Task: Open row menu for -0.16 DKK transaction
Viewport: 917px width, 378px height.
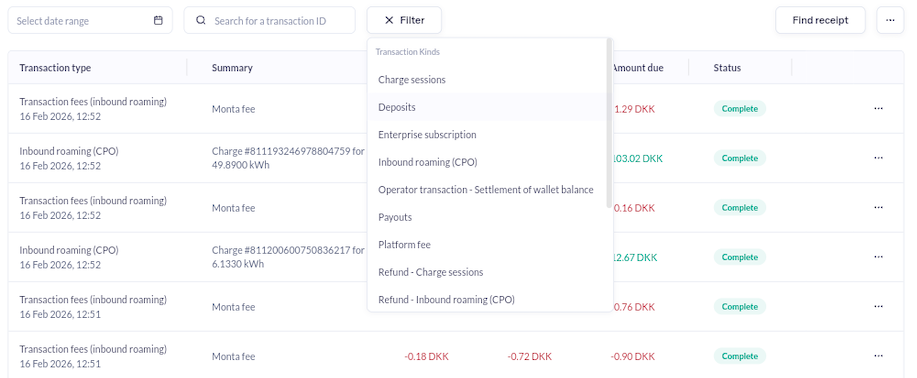Action: pos(878,208)
